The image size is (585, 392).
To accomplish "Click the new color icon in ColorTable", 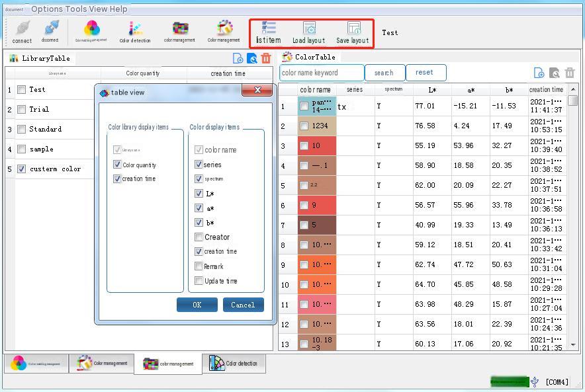I will (539, 73).
